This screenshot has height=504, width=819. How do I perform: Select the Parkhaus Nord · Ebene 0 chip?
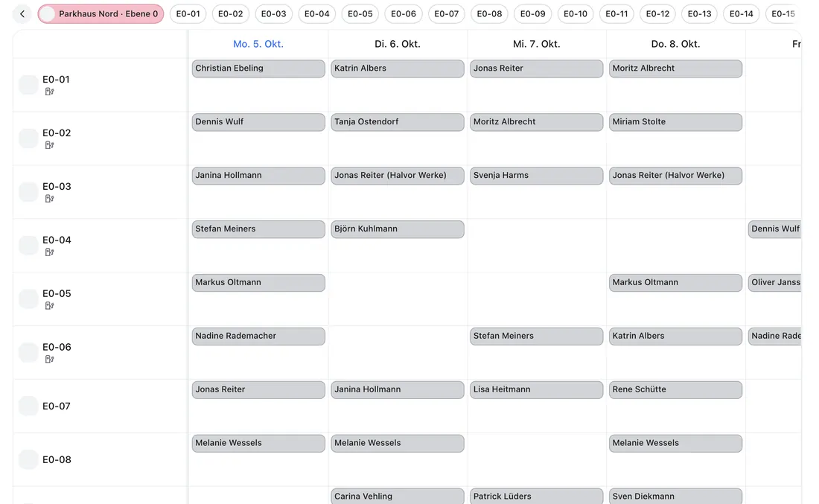tap(101, 14)
